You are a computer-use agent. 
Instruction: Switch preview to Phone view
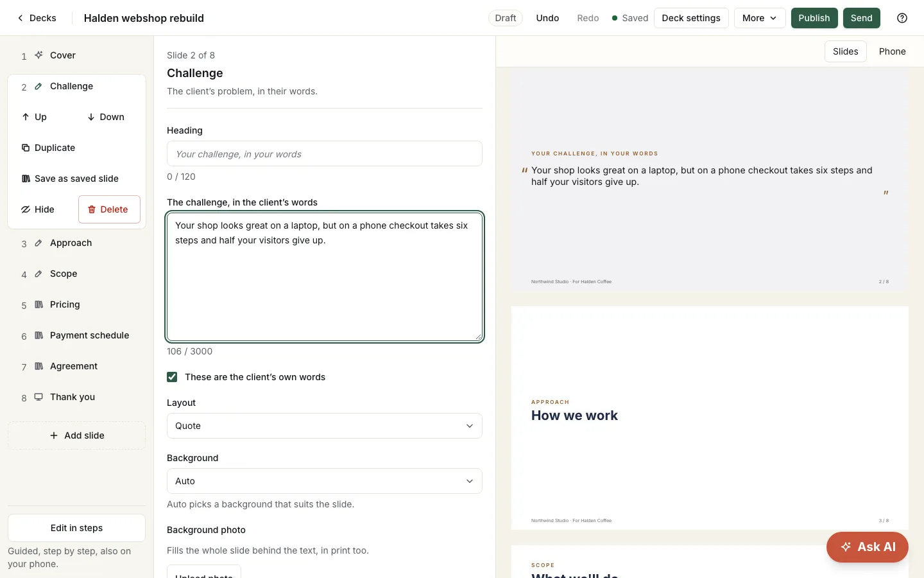pyautogui.click(x=892, y=51)
